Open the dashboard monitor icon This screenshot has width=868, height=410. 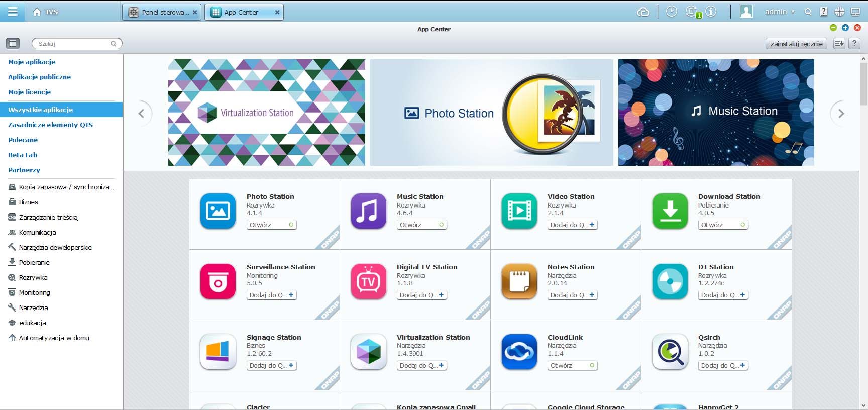pos(855,12)
